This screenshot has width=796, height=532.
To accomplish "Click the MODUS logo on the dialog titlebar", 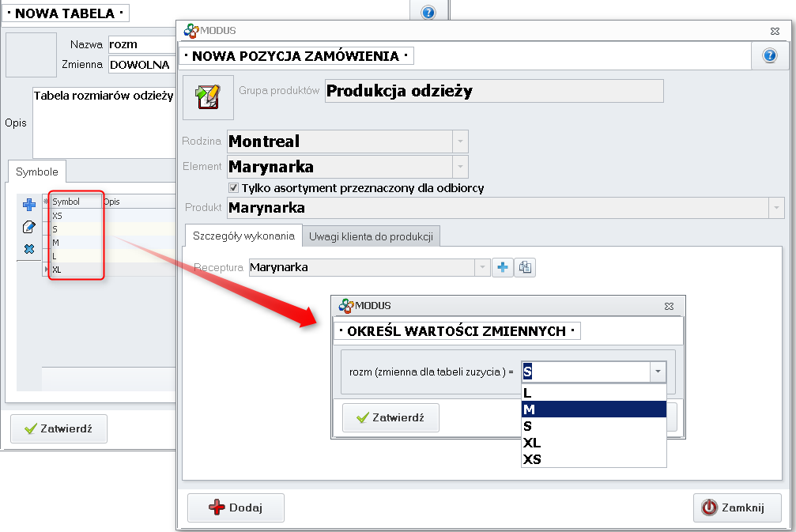I will click(191, 30).
